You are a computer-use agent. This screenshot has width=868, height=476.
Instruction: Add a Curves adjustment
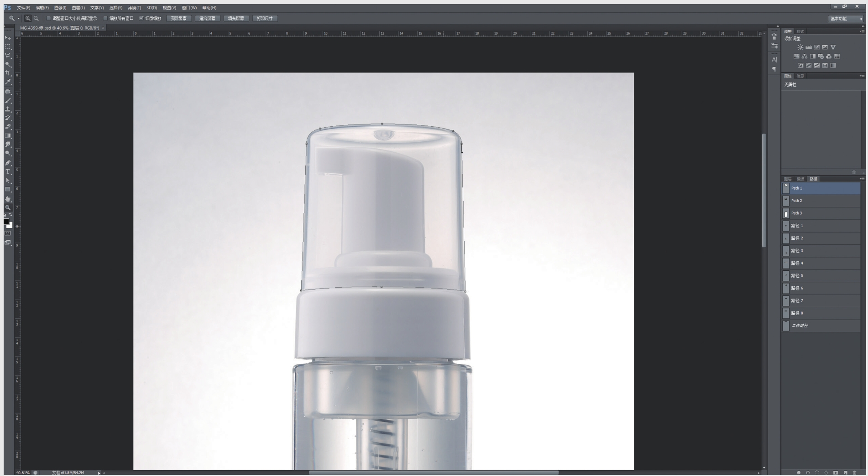[x=816, y=47]
